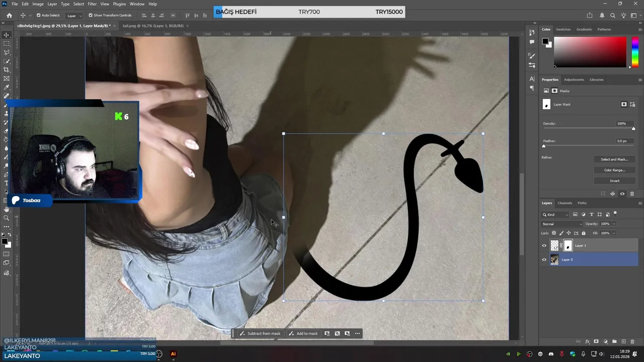Select the Polygonal Lasso tool
Screen dimensions: 644x362
coord(7,52)
